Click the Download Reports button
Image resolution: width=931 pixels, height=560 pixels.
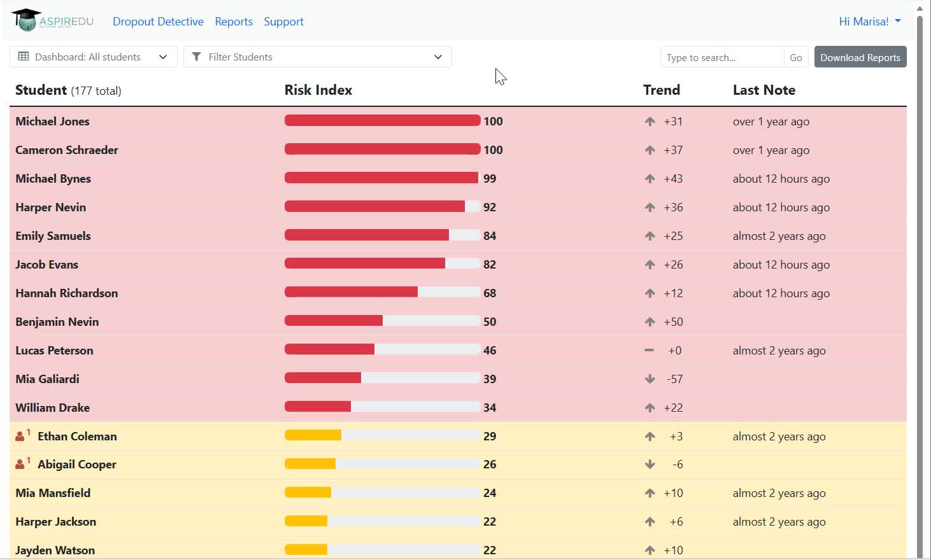pyautogui.click(x=860, y=57)
